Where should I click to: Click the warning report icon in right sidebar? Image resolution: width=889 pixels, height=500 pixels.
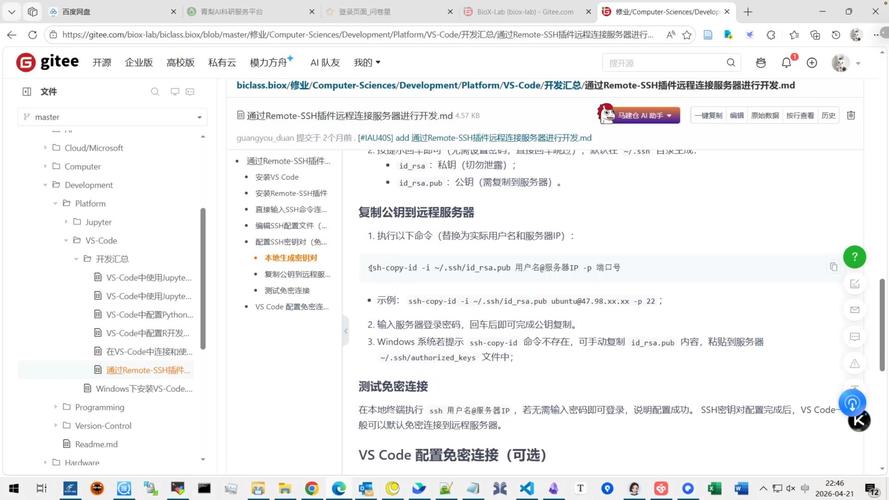click(x=854, y=363)
